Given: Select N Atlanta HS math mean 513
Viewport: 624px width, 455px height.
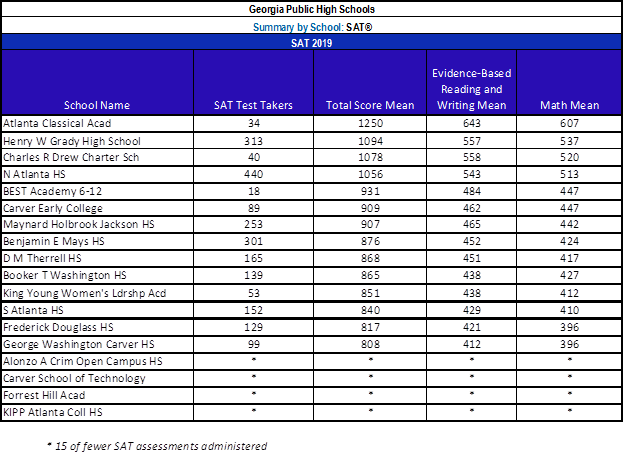Looking at the screenshot, I should (569, 174).
